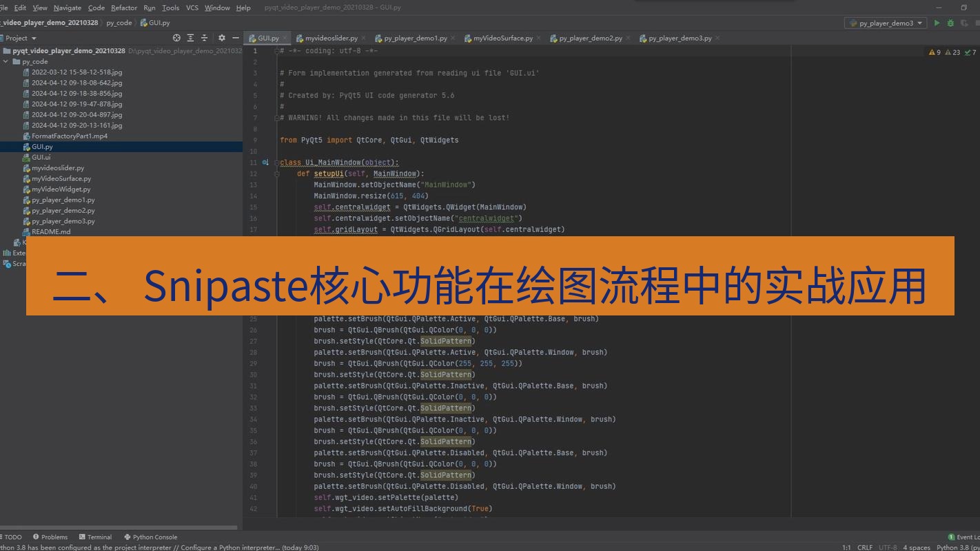
Task: Open the run configuration dropdown py_player_demo3
Action: click(x=886, y=22)
